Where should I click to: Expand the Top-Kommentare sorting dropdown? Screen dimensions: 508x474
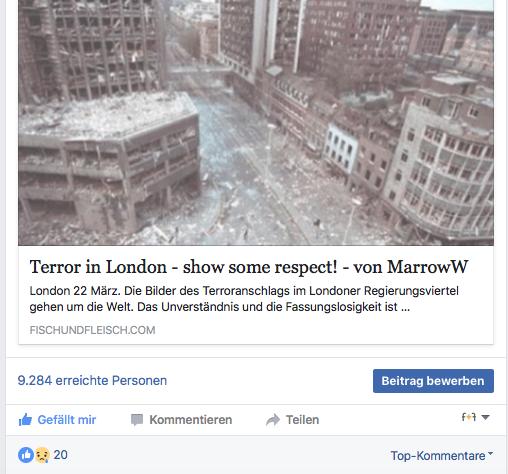[442, 455]
